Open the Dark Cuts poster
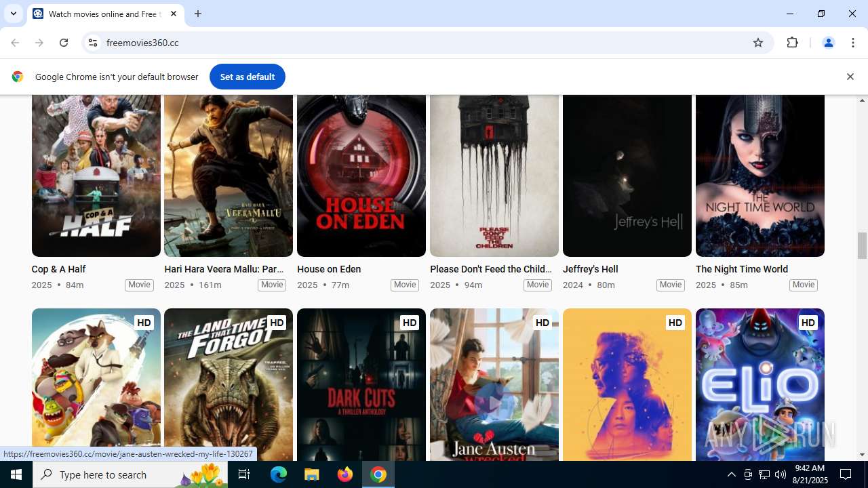 [361, 385]
